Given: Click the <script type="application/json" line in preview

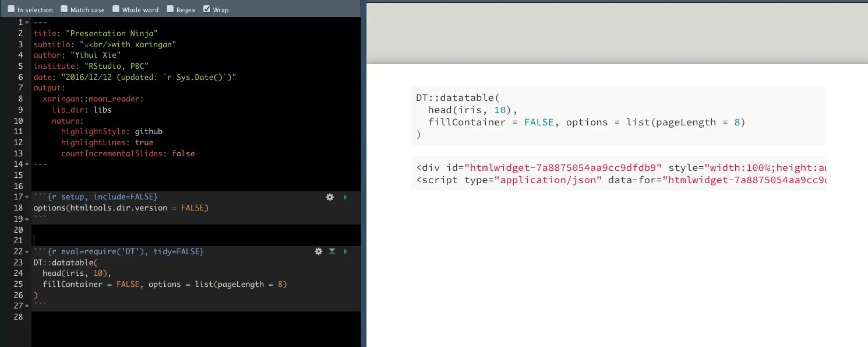Looking at the screenshot, I should [621, 180].
